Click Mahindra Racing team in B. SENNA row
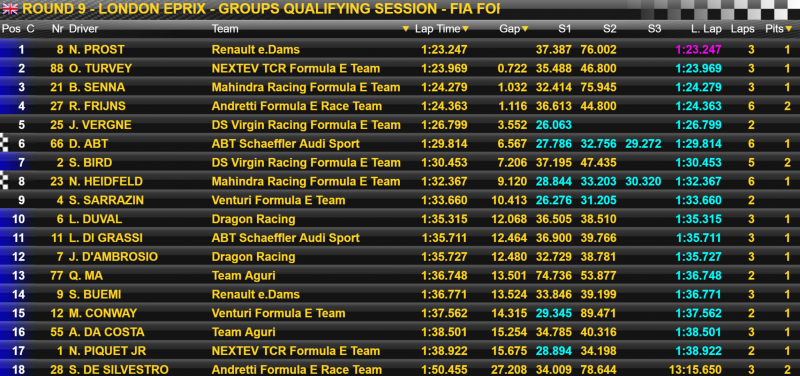 point(306,87)
